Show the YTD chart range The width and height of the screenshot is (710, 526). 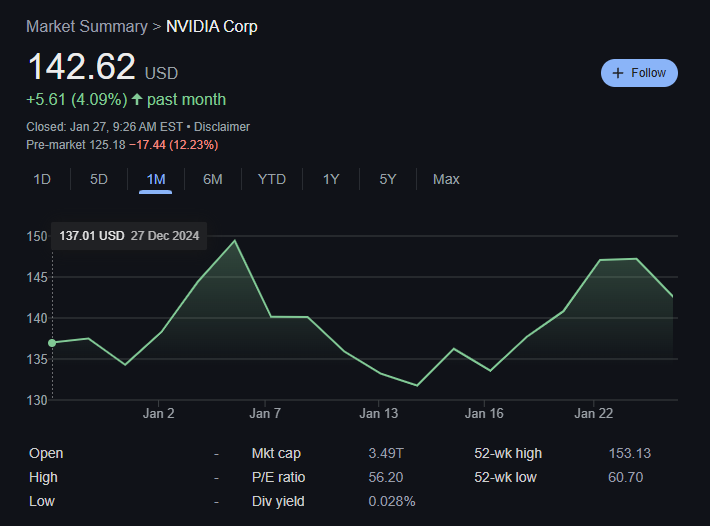272,179
